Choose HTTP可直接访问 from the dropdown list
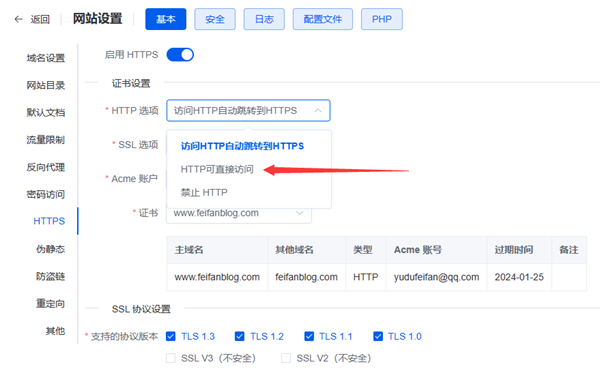 217,169
